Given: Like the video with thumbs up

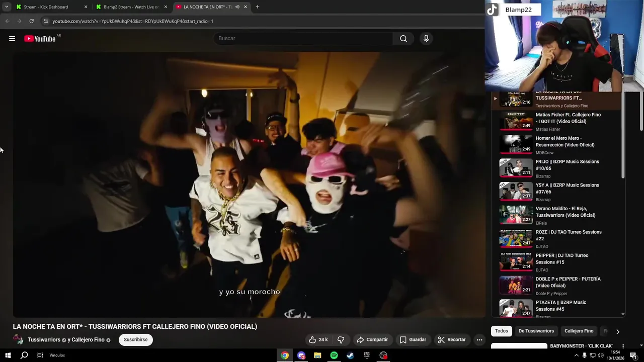Looking at the screenshot, I should point(318,340).
